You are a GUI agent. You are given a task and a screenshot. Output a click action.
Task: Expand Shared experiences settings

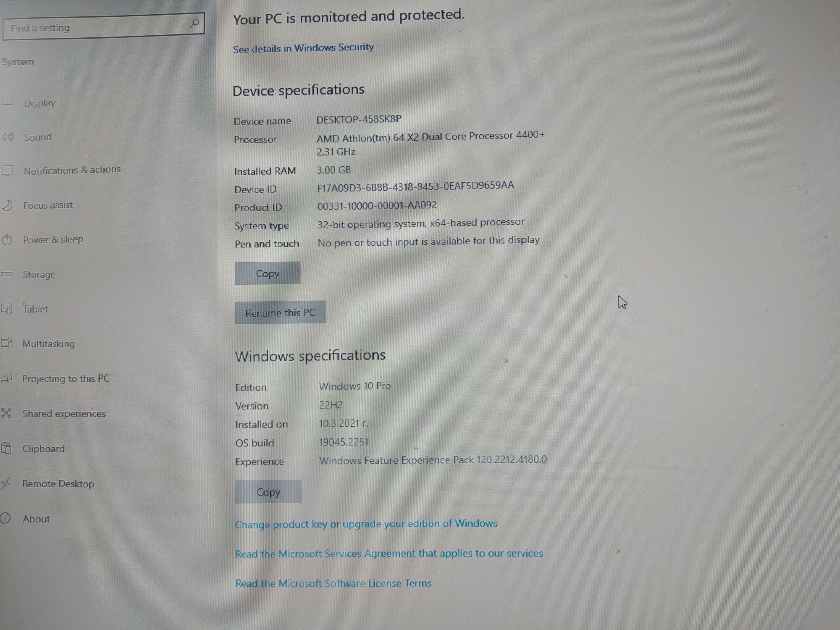coord(64,413)
